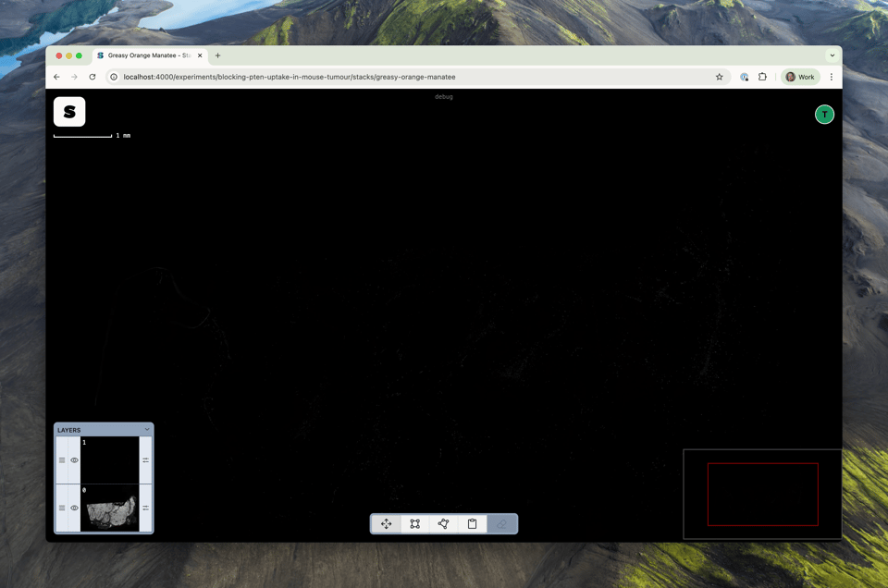Open a new browser tab
The image size is (888, 588).
point(218,55)
